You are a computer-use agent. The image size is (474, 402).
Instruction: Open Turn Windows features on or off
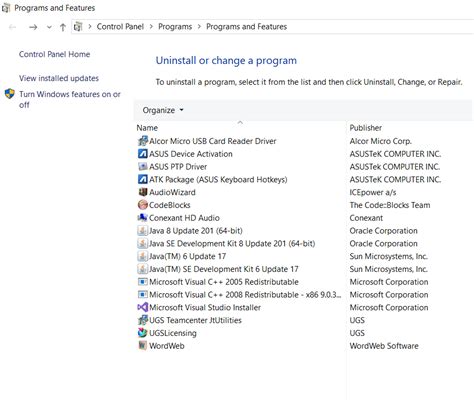tap(70, 99)
